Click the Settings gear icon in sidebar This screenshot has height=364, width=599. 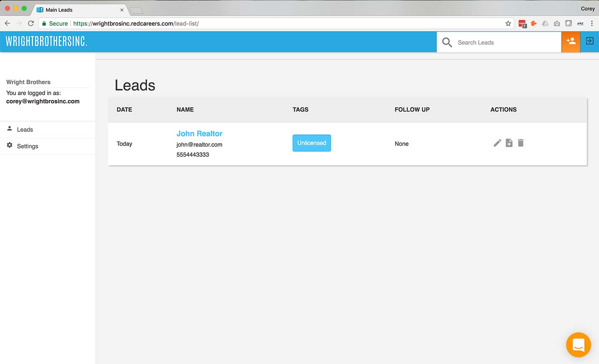click(10, 145)
